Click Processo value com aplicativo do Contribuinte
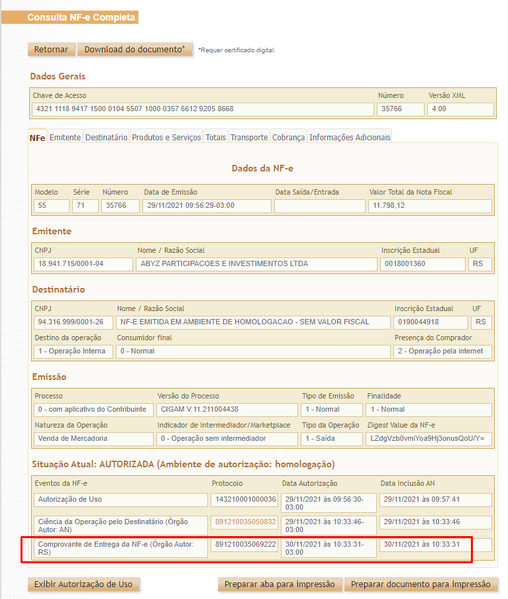 click(x=94, y=410)
